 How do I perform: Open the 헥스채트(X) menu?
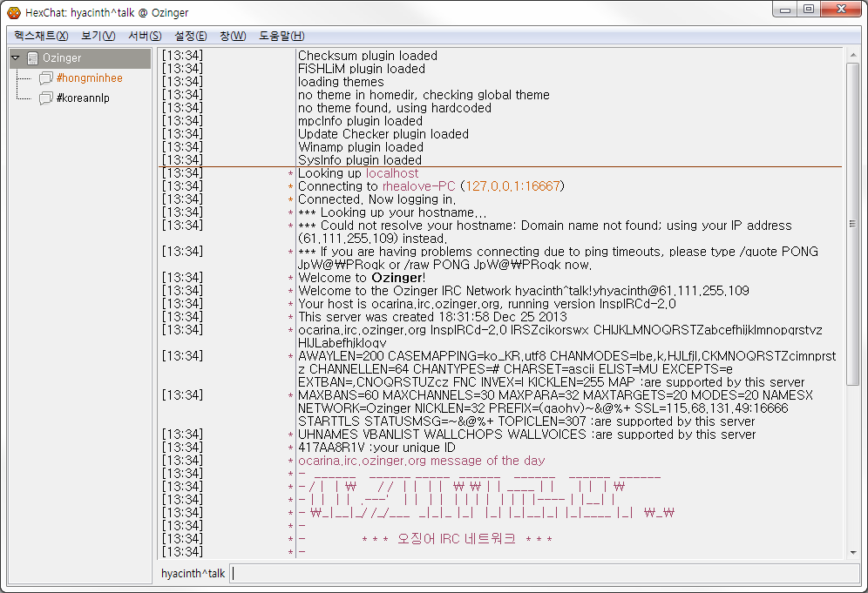coord(41,36)
